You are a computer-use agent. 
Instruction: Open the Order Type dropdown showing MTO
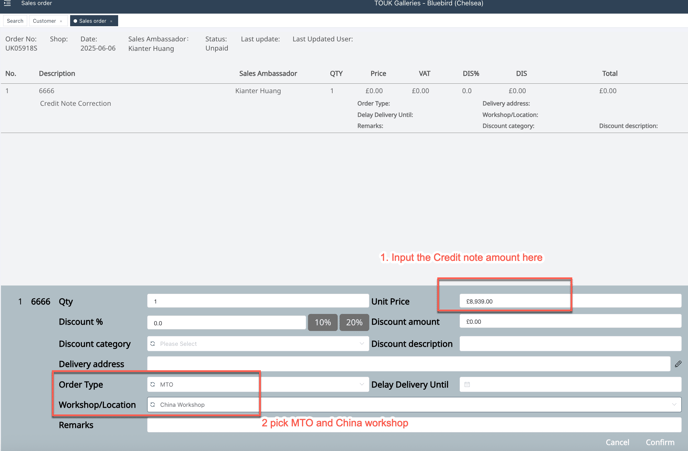click(x=361, y=385)
